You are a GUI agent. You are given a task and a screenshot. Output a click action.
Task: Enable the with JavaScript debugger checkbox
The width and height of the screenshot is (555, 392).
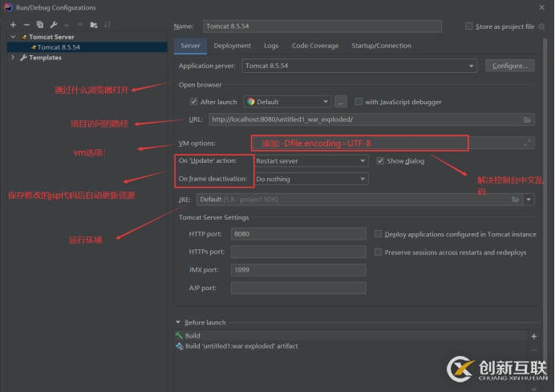tap(358, 102)
